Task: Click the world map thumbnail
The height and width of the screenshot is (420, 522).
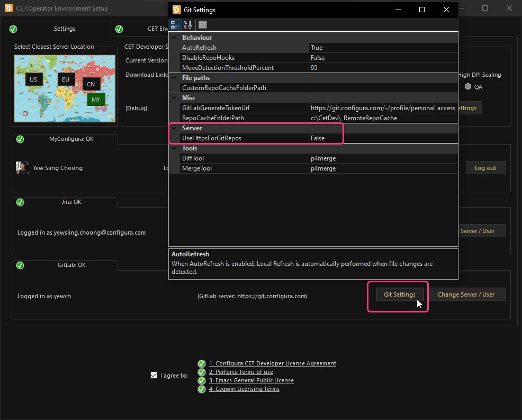Action: (65, 88)
